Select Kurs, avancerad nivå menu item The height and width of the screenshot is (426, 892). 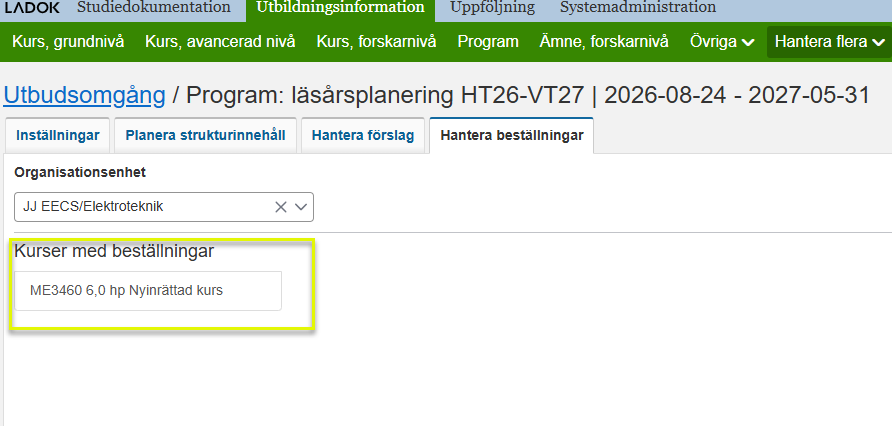point(222,42)
